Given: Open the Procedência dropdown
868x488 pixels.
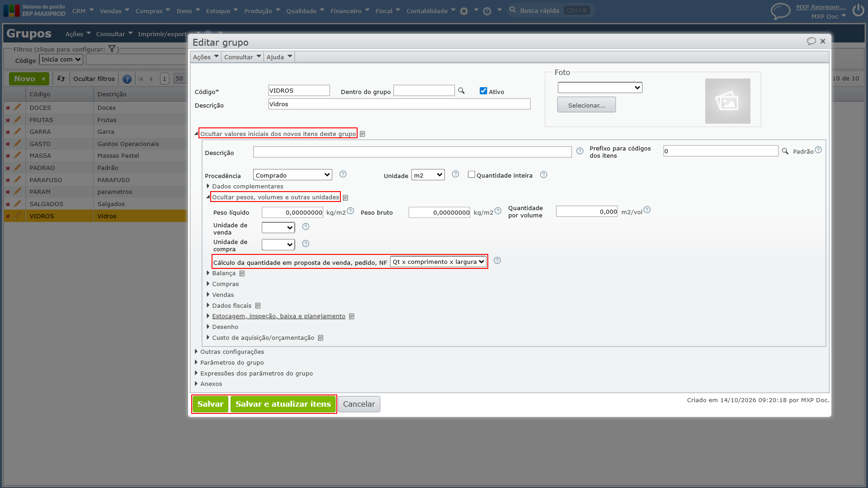Looking at the screenshot, I should [292, 175].
